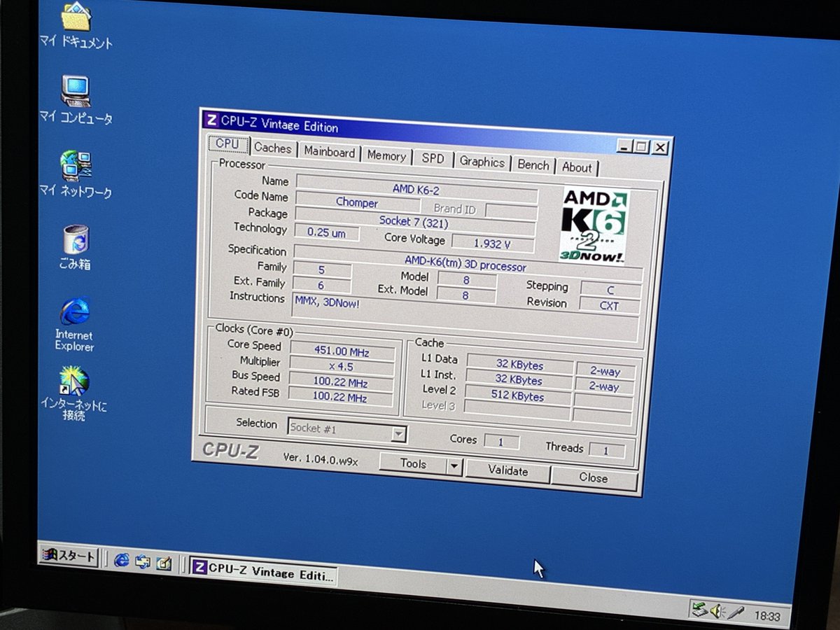Viewport: 840px width, 630px height.
Task: Click the CPU-Z icon in the title bar
Action: (x=211, y=119)
